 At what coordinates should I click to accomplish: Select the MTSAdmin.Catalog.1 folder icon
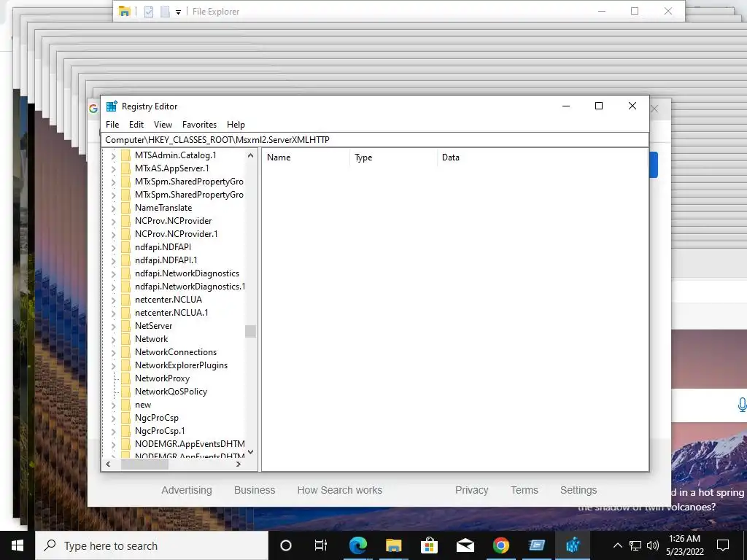(125, 155)
